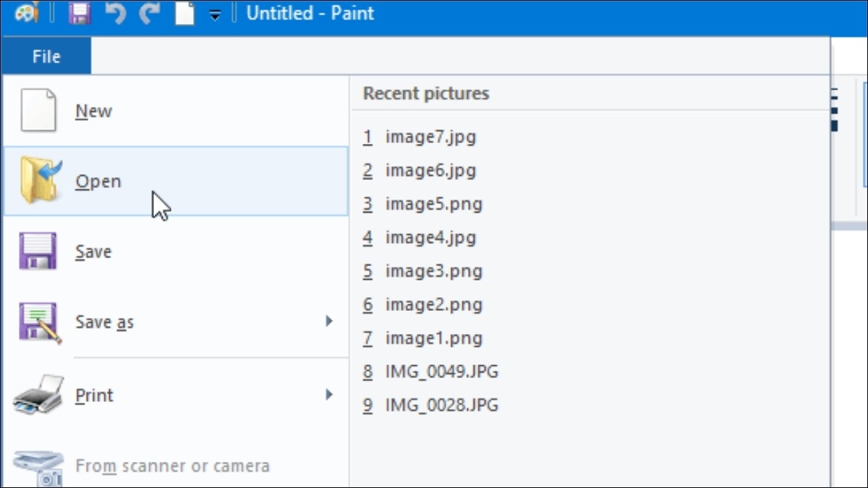Image resolution: width=868 pixels, height=488 pixels.
Task: Choose Open from the File menu
Action: [x=176, y=181]
